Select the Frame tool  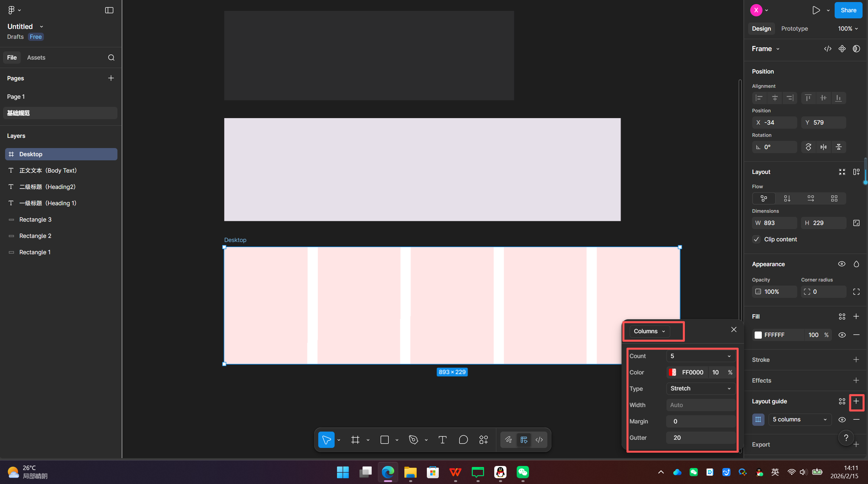(x=355, y=440)
